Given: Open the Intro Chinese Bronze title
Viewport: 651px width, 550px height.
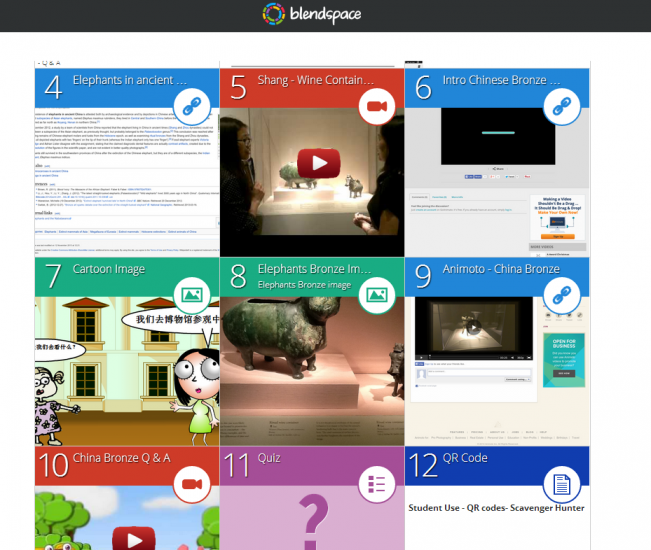Looking at the screenshot, I should [x=501, y=80].
